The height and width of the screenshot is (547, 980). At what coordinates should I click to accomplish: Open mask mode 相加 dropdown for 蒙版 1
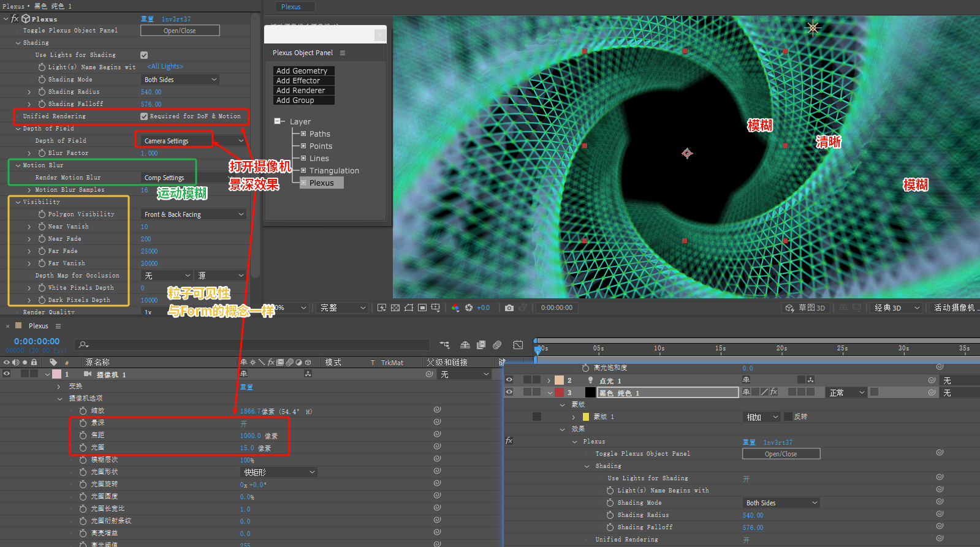point(762,417)
